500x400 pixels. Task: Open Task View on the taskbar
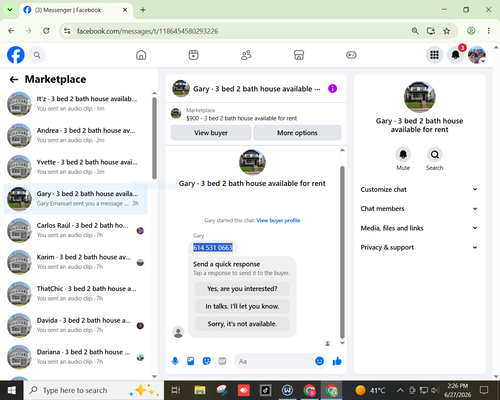pos(175,390)
